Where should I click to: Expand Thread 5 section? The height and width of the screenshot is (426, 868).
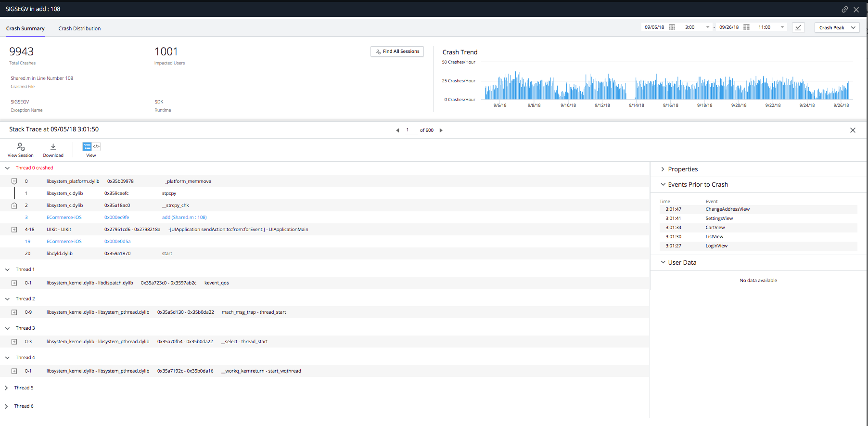[6, 388]
